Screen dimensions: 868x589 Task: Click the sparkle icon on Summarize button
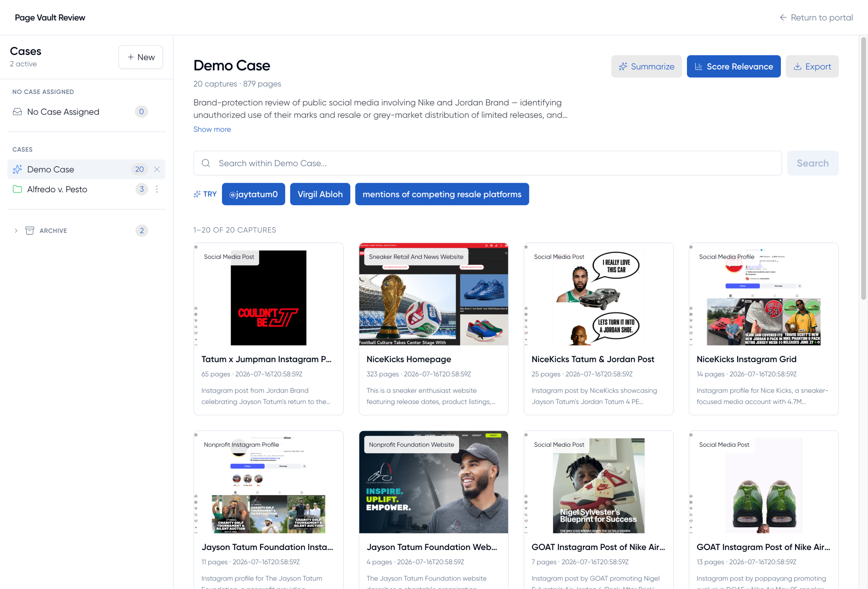click(x=623, y=66)
